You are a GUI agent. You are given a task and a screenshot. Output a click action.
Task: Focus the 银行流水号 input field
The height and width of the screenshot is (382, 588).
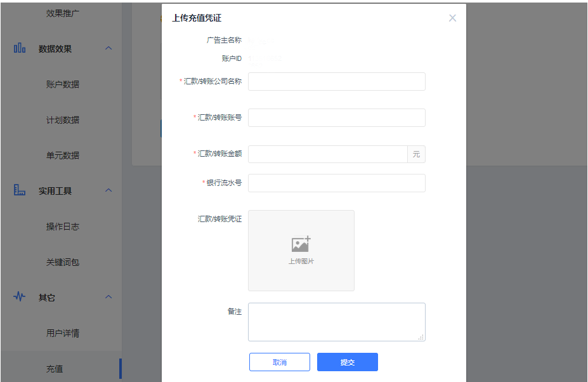336,183
